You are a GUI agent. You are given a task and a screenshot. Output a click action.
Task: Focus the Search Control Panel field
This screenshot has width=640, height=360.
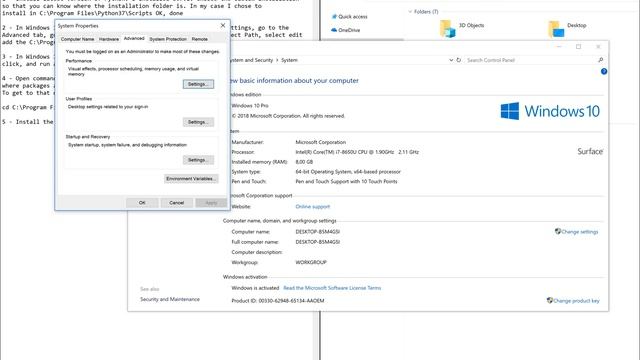point(531,60)
